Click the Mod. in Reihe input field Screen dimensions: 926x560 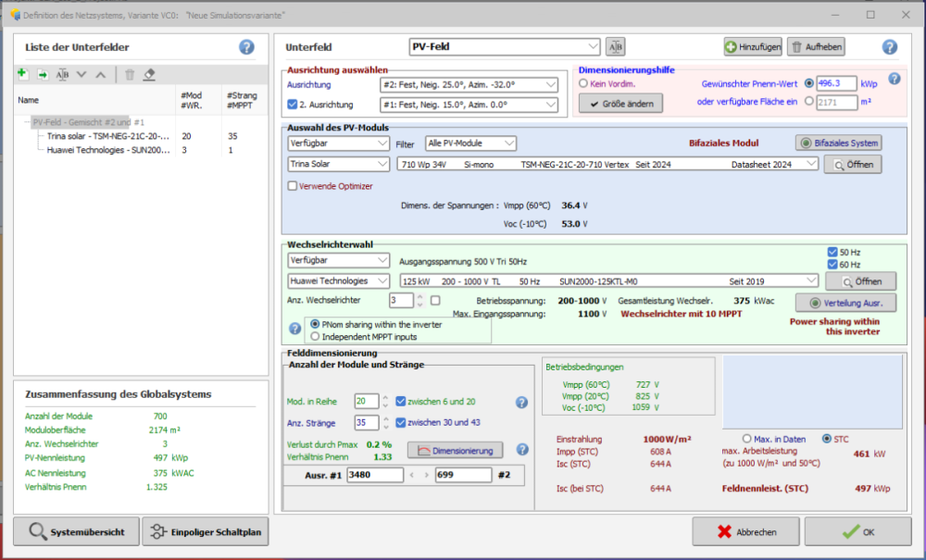coord(366,402)
